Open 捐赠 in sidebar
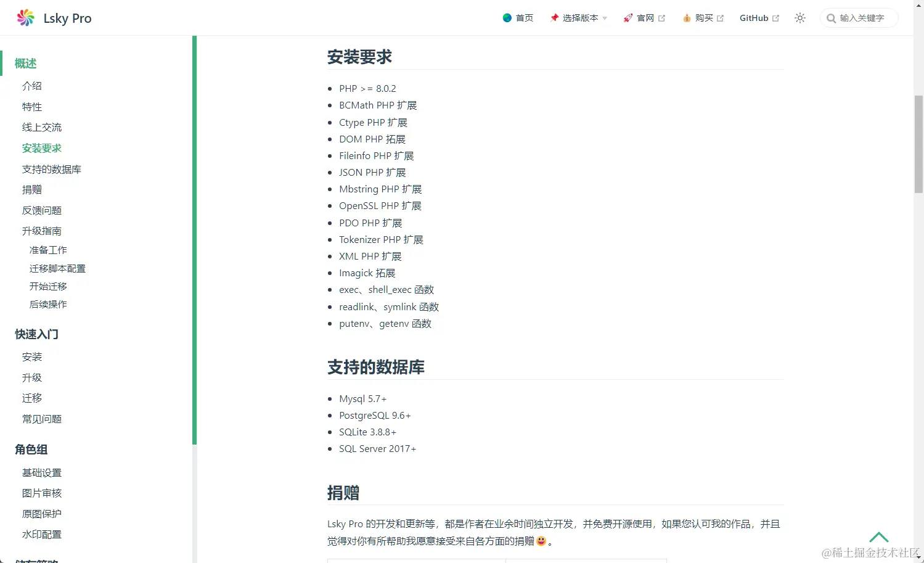Viewport: 924px width, 563px height. tap(32, 189)
